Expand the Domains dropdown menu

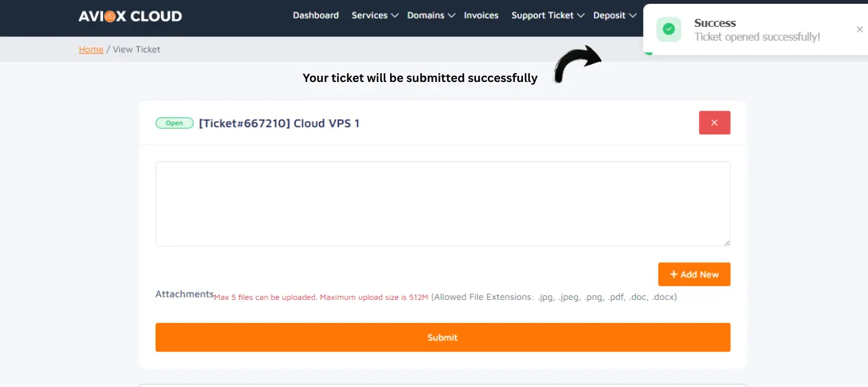pos(431,15)
